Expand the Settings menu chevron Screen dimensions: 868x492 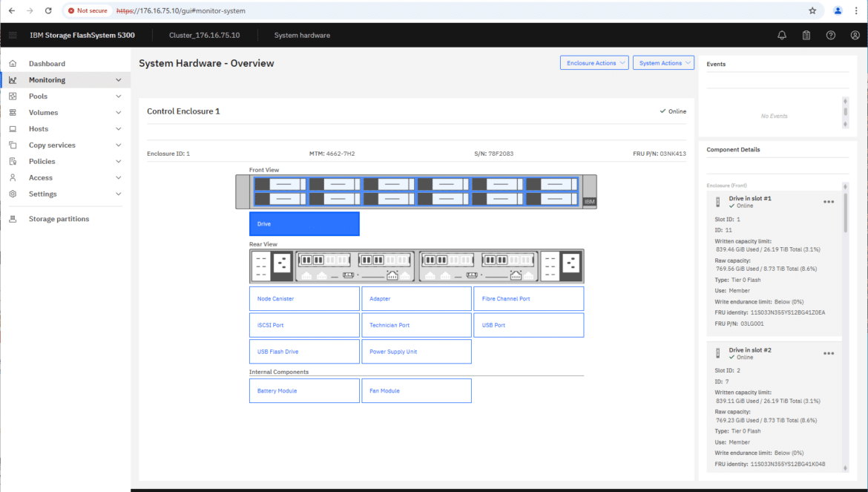(119, 194)
